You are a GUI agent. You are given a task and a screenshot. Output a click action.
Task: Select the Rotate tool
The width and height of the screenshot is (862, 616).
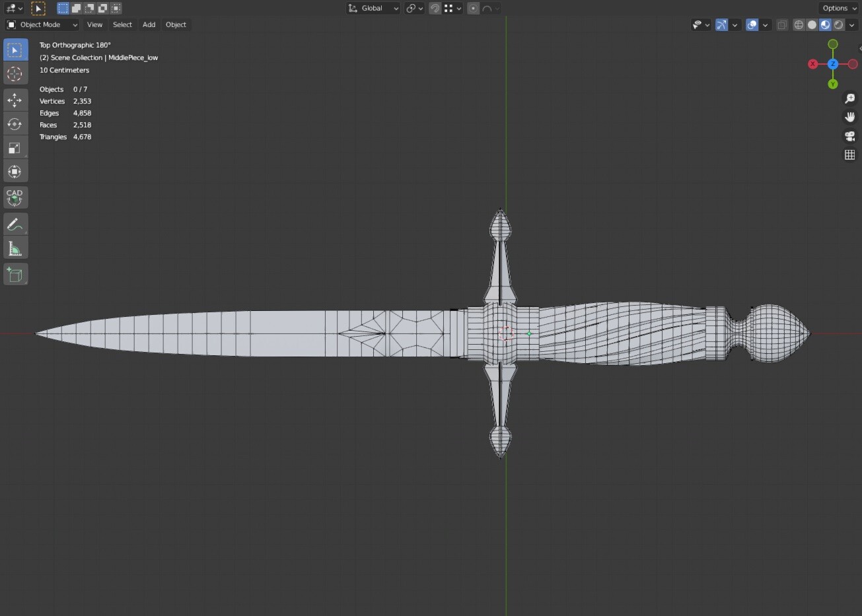coord(15,123)
